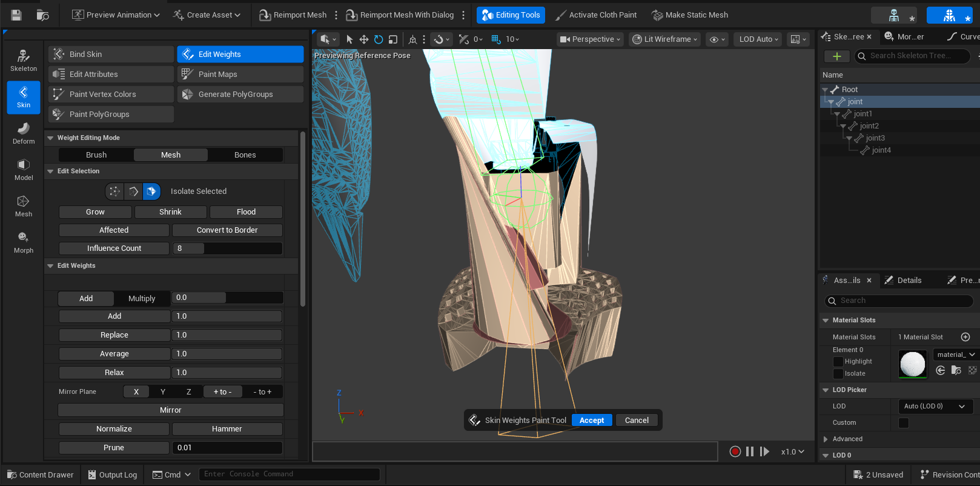Open the LOD Auto (LOD 0) combo box
The width and height of the screenshot is (980, 486).
click(935, 407)
